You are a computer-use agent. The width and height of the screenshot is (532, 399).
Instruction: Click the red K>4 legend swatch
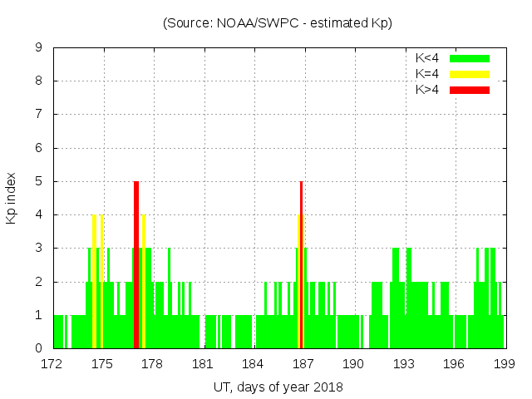[x=470, y=89]
